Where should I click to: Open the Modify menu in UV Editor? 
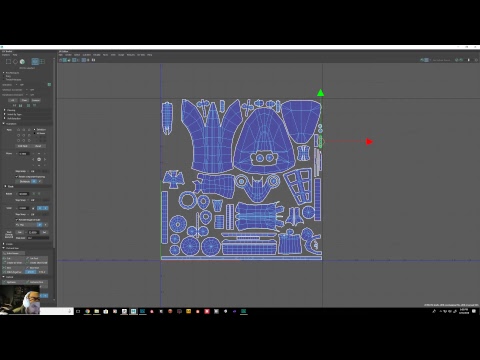pos(97,55)
